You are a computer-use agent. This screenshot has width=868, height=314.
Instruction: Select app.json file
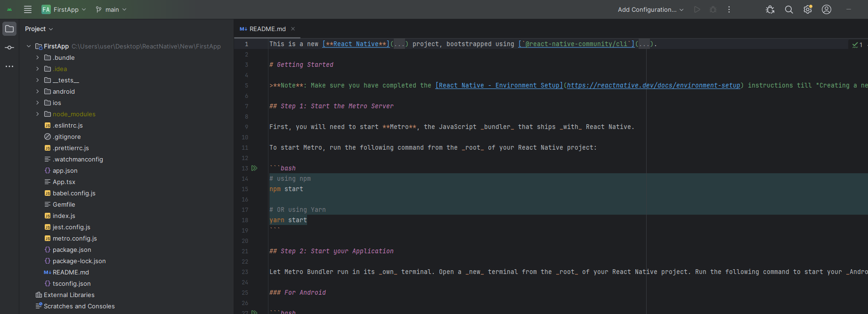click(x=61, y=170)
